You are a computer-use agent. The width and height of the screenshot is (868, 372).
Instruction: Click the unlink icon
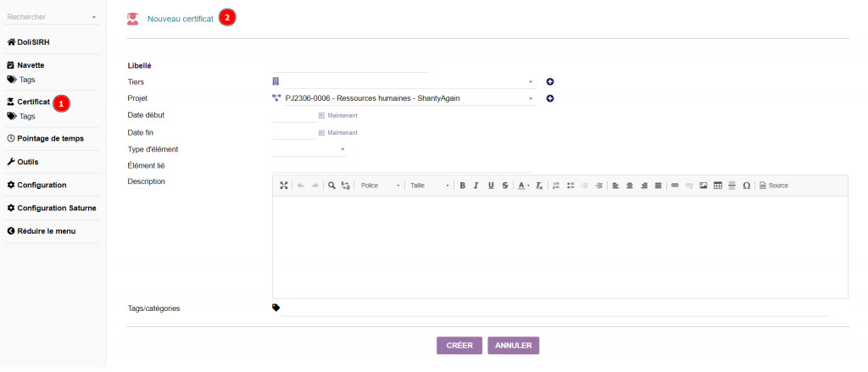tap(689, 186)
